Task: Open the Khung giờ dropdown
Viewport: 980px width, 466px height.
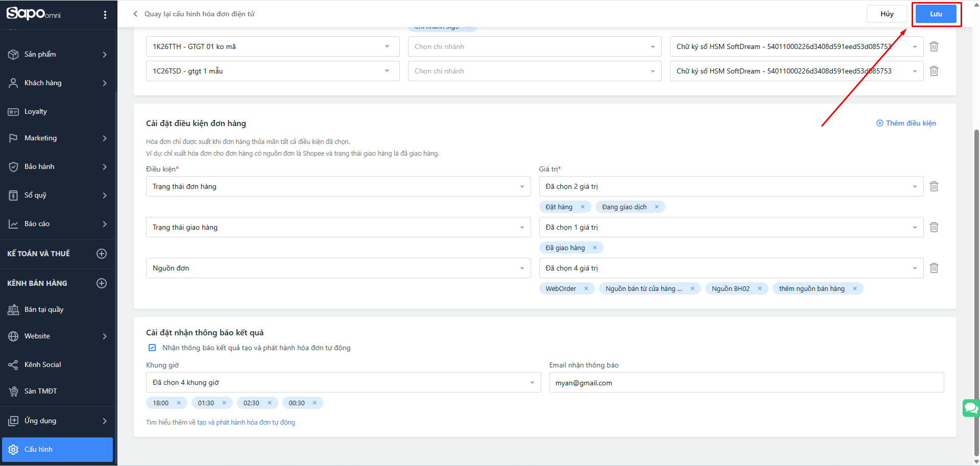Action: [343, 382]
